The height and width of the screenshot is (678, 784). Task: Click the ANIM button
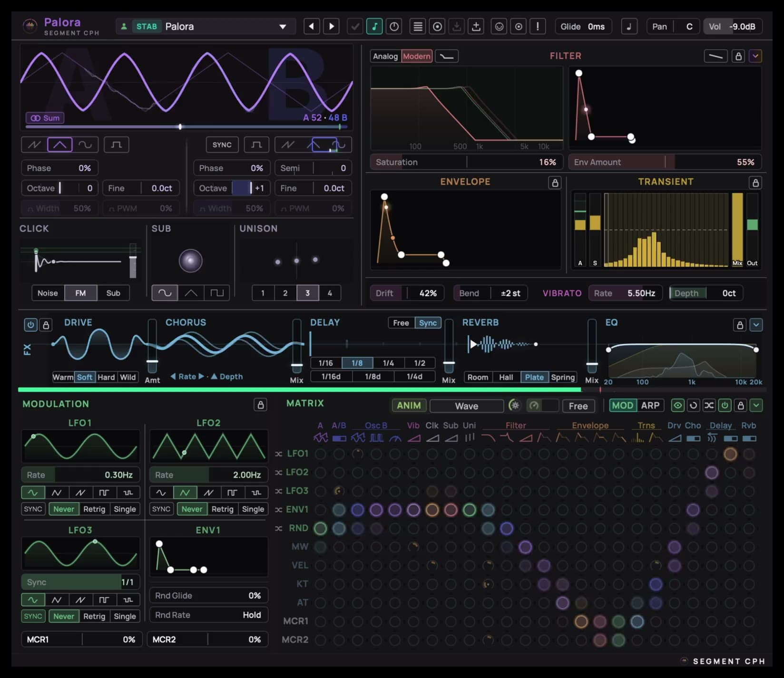(409, 406)
